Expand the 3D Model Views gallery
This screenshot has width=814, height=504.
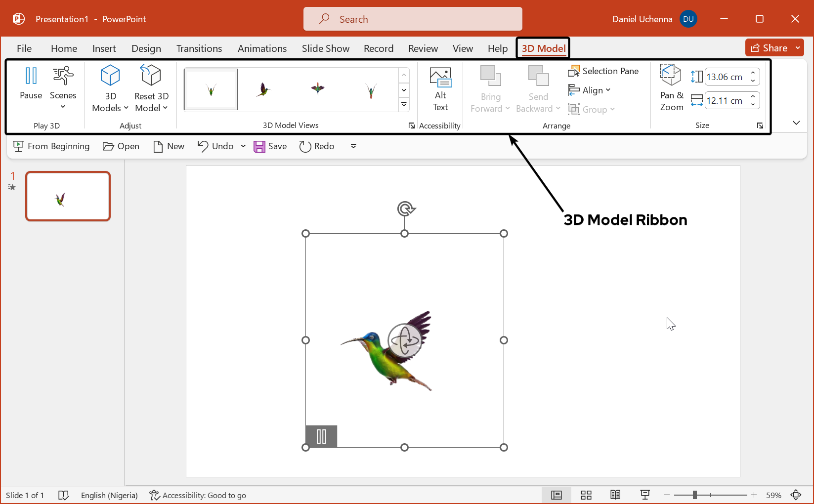[404, 104]
